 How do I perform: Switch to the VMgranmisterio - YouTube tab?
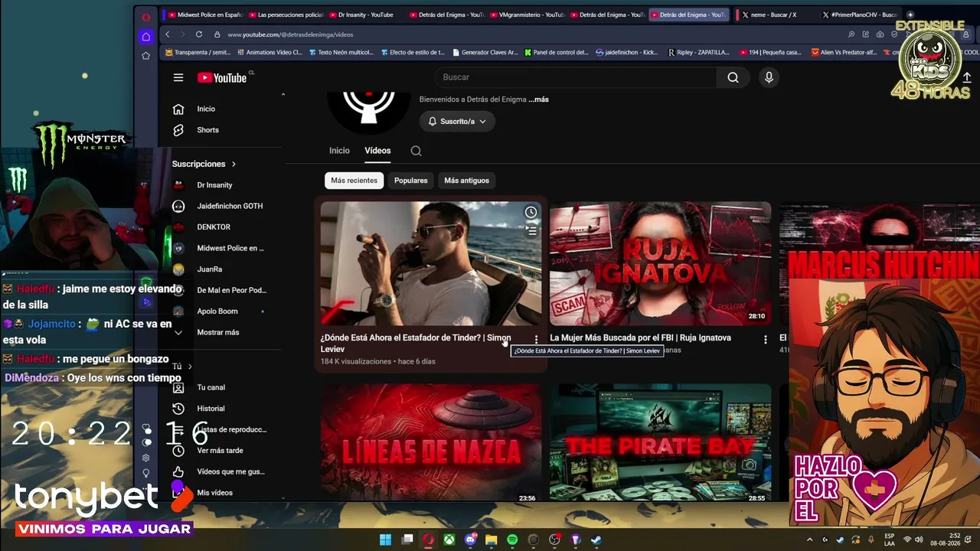527,15
